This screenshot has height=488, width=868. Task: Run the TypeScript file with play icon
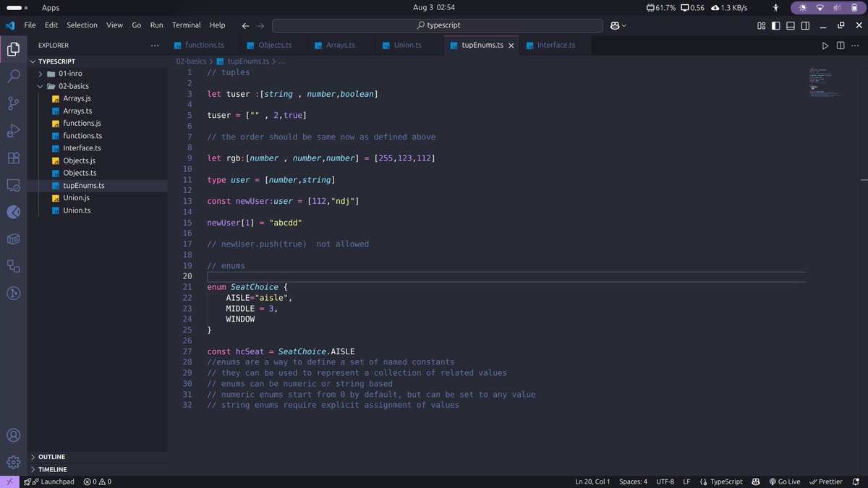pyautogui.click(x=825, y=46)
